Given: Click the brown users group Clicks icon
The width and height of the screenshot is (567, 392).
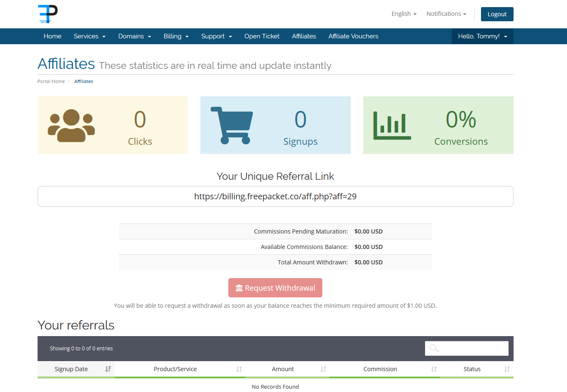Looking at the screenshot, I should coord(71,126).
